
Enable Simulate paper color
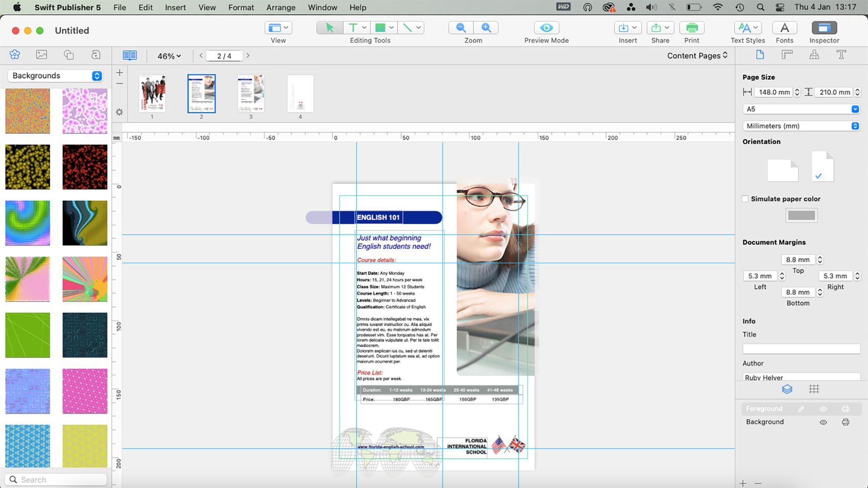coord(745,199)
